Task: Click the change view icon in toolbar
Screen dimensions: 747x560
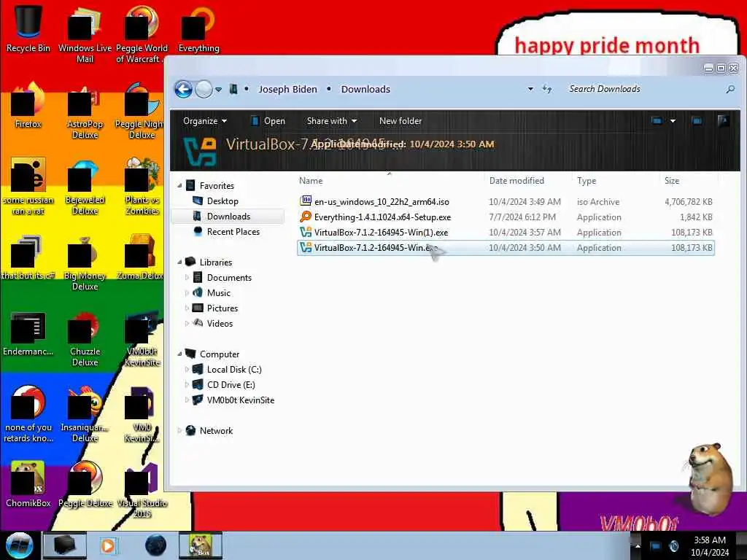Action: 657,121
